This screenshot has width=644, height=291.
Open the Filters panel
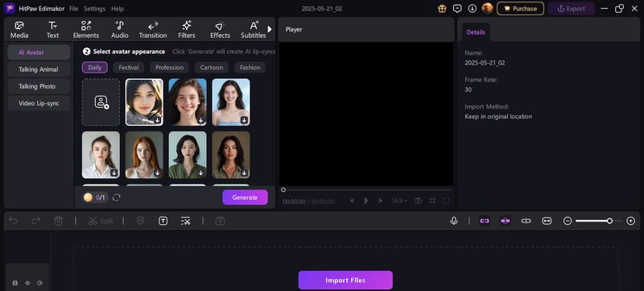187,30
